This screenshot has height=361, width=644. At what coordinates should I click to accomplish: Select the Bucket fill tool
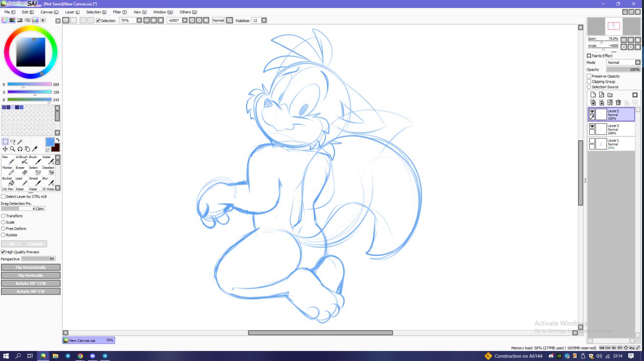point(11,183)
